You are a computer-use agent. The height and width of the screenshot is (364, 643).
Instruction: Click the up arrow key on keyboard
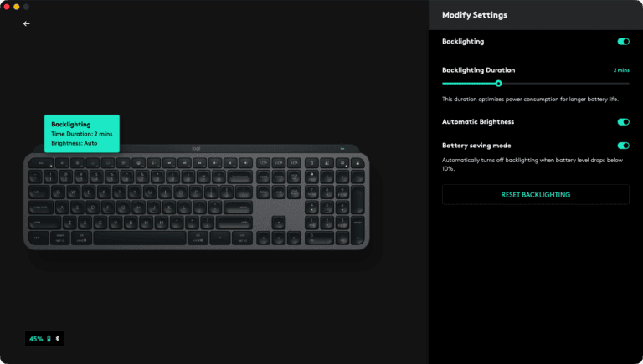(x=279, y=223)
